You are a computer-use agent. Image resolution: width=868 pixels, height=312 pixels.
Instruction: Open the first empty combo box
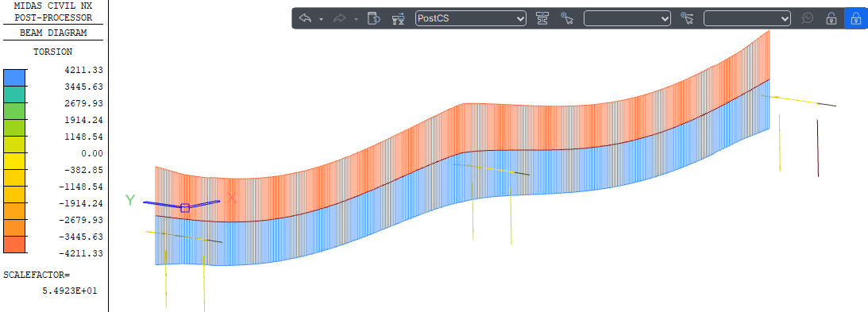[x=627, y=18]
